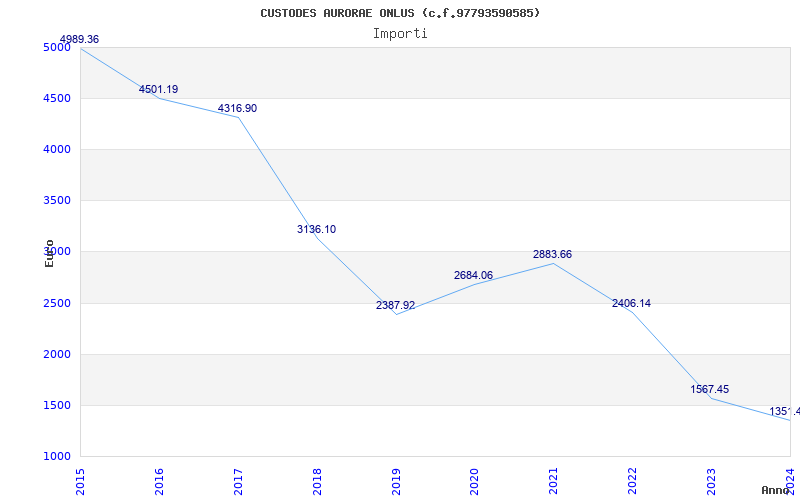Click the 2016 x-axis year label
This screenshot has height=500, width=800.
pyautogui.click(x=159, y=481)
